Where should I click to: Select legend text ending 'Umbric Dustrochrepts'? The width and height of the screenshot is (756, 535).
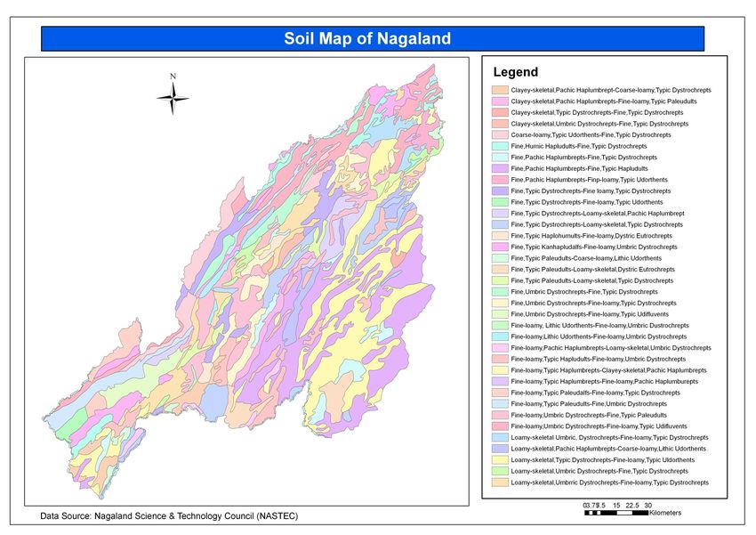click(599, 326)
